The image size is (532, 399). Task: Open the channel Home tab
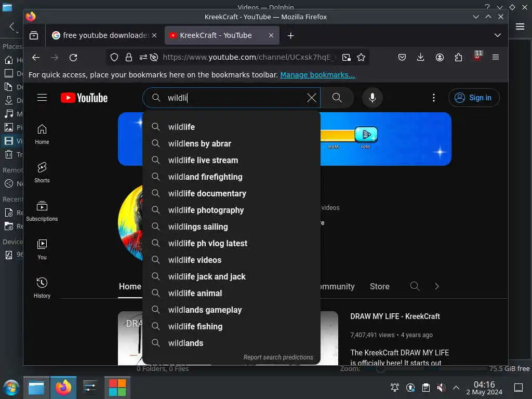[x=130, y=286]
